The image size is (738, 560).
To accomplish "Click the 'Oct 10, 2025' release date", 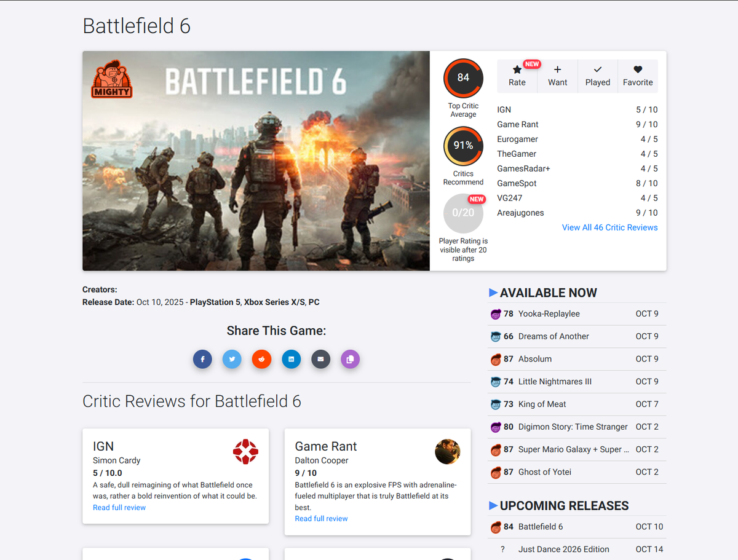I will coord(160,302).
